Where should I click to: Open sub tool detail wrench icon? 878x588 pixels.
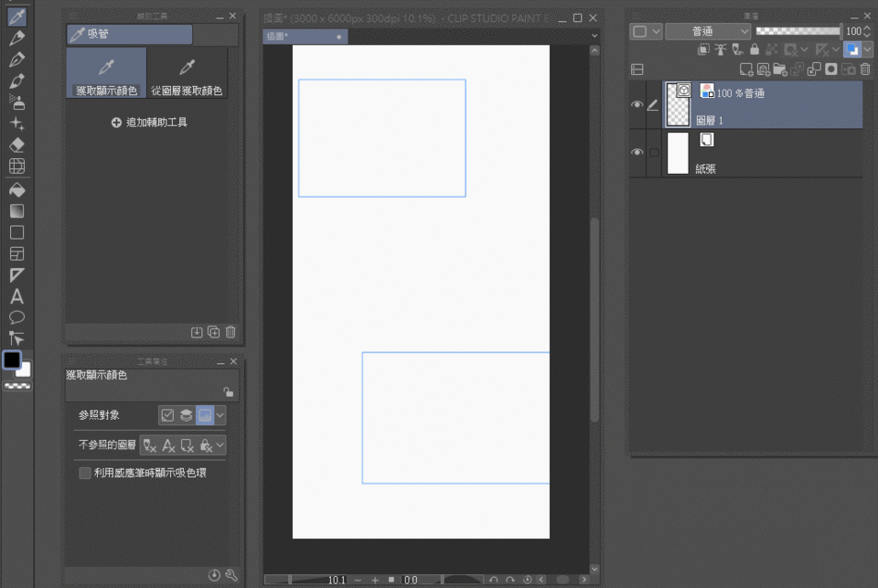pyautogui.click(x=231, y=575)
